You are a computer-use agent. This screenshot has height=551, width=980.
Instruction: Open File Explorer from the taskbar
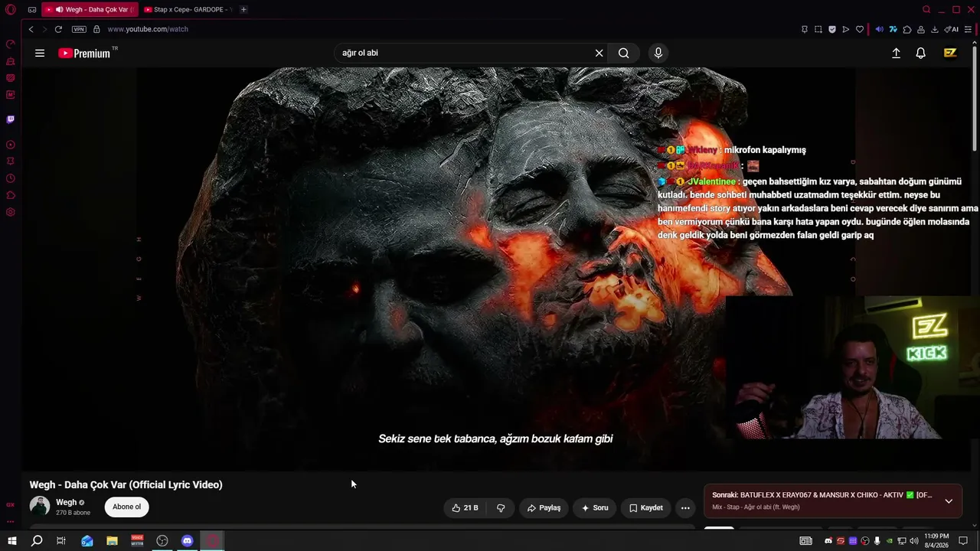pos(112,541)
